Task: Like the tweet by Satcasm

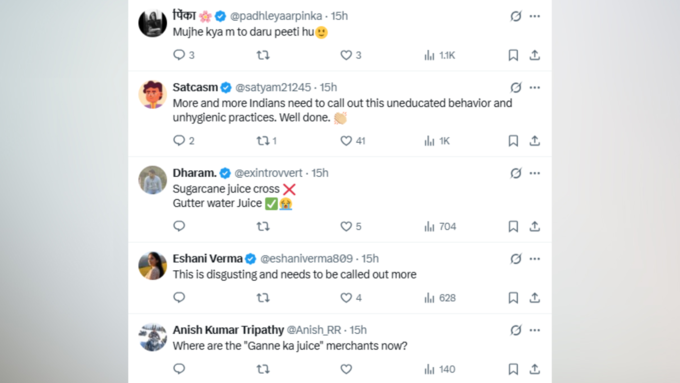Action: [346, 141]
